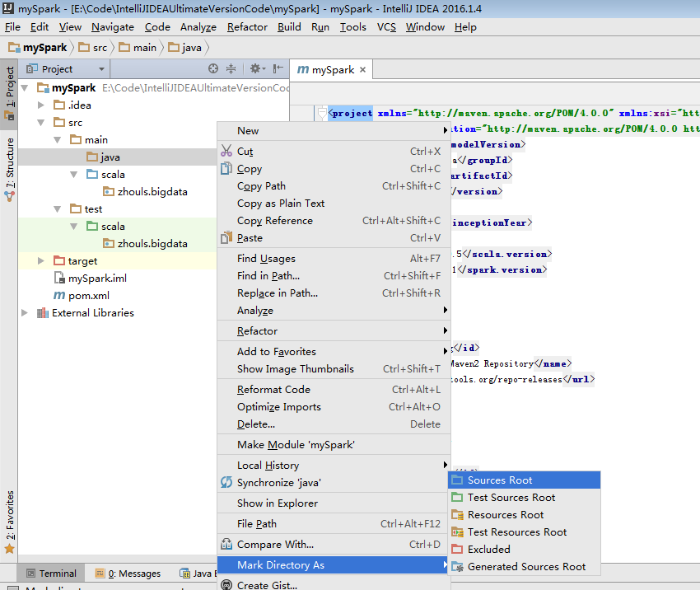Image resolution: width=700 pixels, height=590 pixels.
Task: Click the Test Resources Root folder icon
Action: tap(457, 532)
